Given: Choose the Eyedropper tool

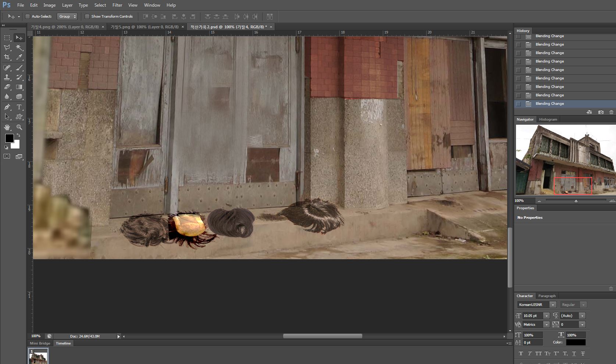Looking at the screenshot, I should tap(19, 57).
